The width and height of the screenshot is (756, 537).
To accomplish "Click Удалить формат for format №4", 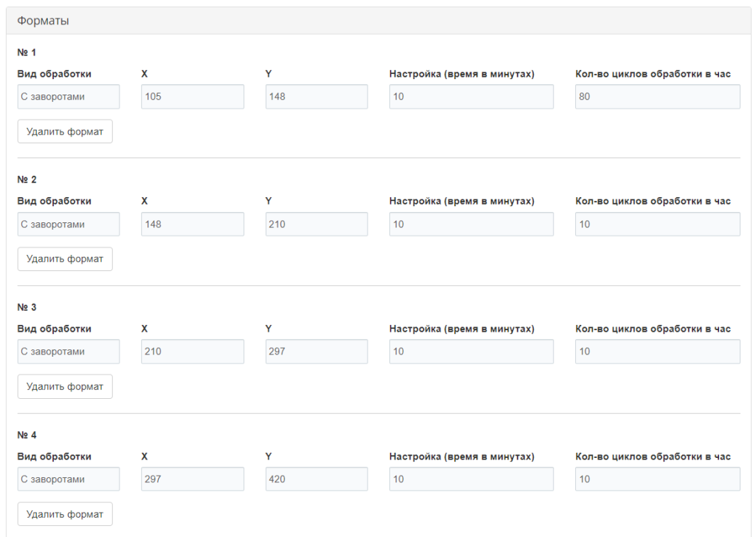I will pos(65,513).
